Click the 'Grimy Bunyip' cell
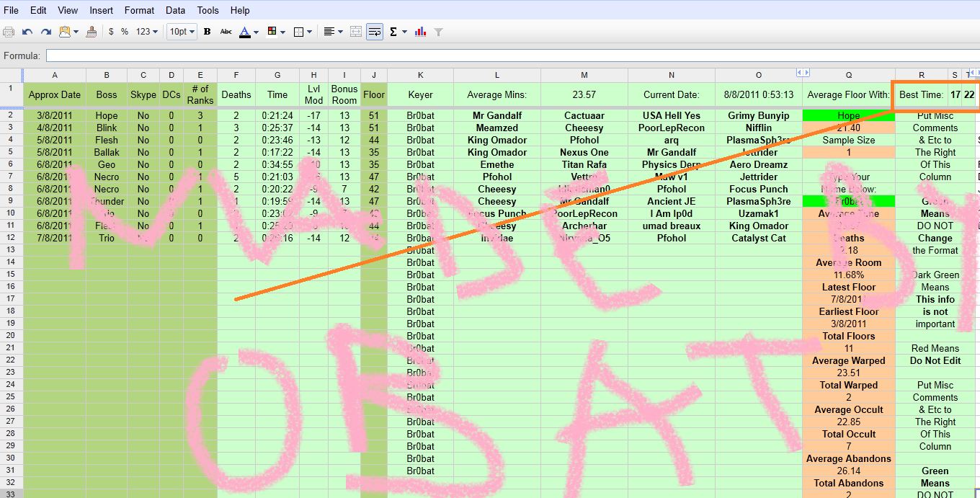 pyautogui.click(x=758, y=116)
